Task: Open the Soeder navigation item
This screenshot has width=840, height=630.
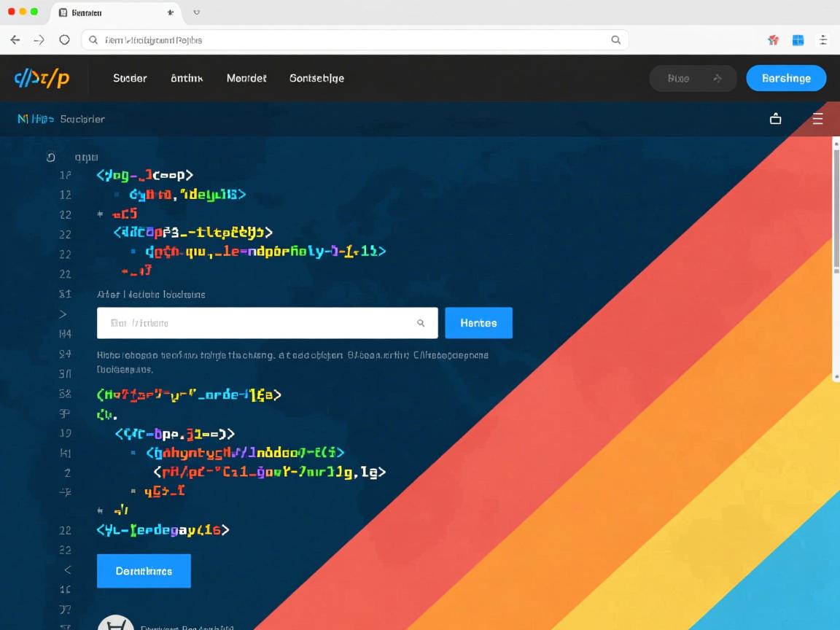Action: tap(130, 78)
